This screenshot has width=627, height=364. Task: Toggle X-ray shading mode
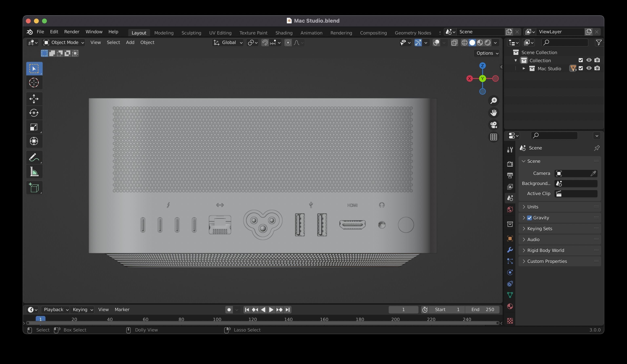point(454,43)
